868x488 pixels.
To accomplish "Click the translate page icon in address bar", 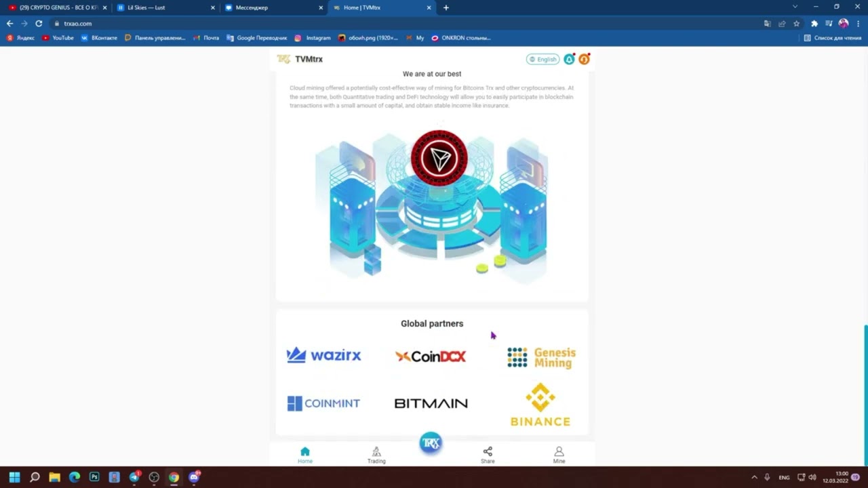I will tap(767, 23).
